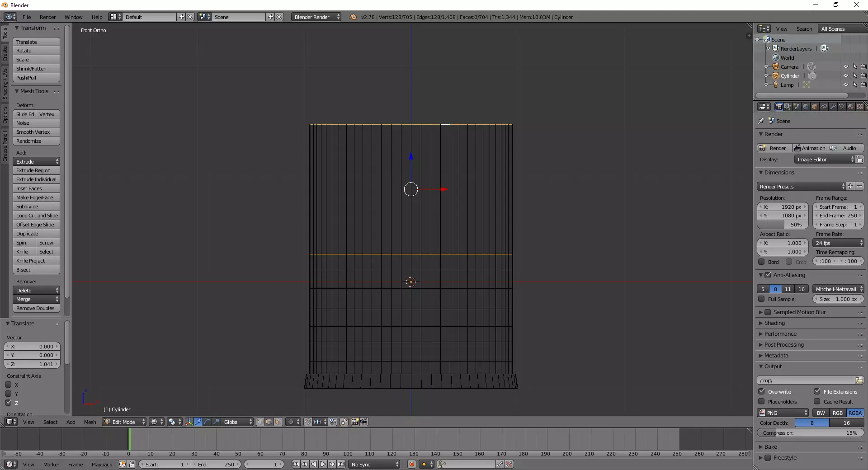Click the OpenGL render active viewport icon
This screenshot has width=868, height=470.
click(x=355, y=422)
